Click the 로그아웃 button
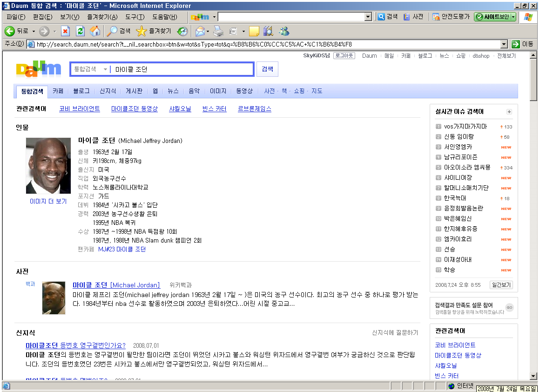The height and width of the screenshot is (392, 540). point(344,55)
